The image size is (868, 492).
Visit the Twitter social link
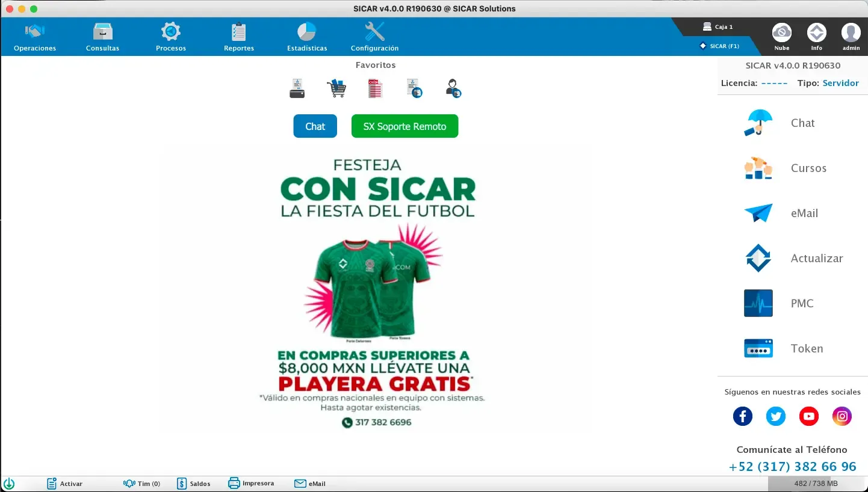point(776,416)
